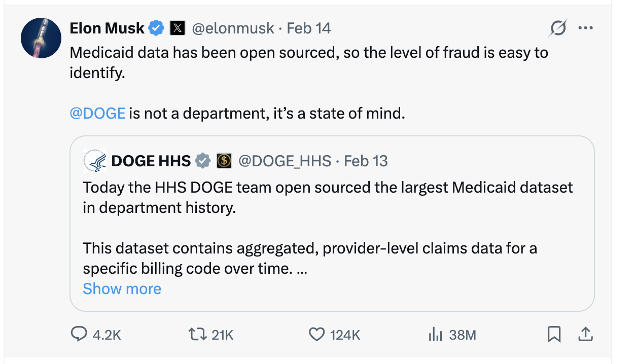Click the DOGE HHS eagle avatar

94,161
